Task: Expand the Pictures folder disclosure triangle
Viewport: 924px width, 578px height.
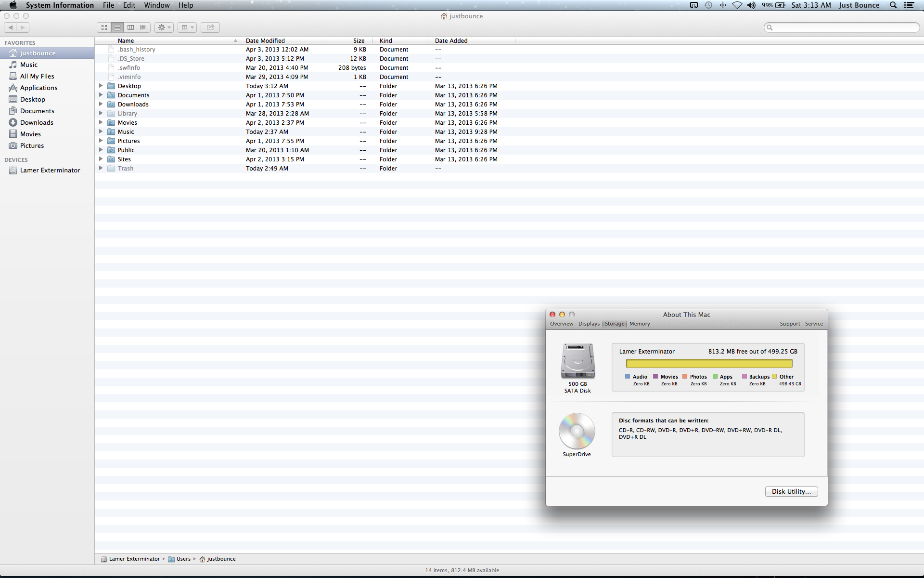Action: click(x=101, y=141)
